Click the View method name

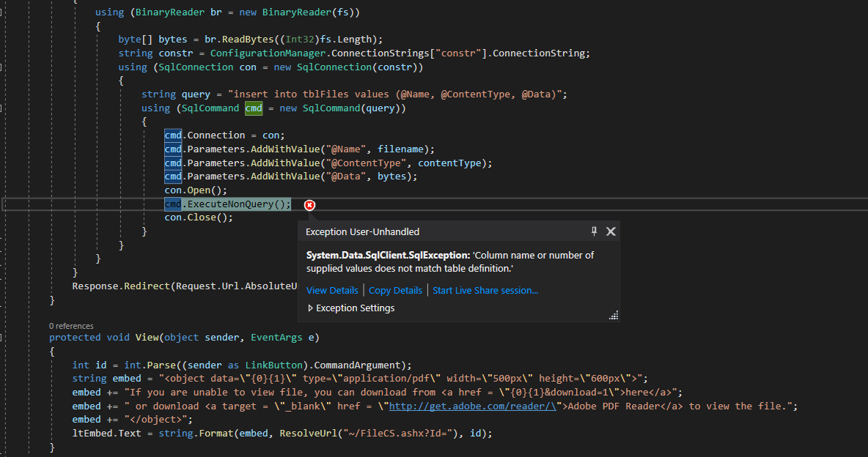pyautogui.click(x=147, y=338)
